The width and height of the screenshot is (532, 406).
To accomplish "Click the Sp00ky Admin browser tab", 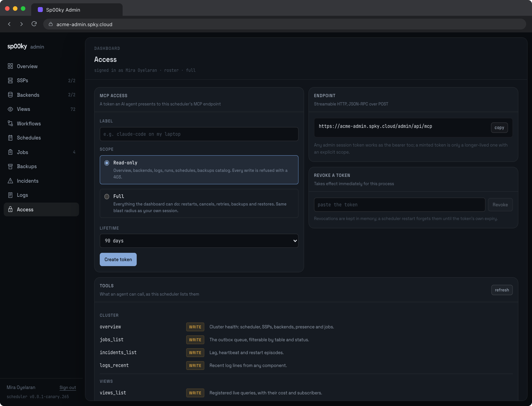I will tap(77, 10).
